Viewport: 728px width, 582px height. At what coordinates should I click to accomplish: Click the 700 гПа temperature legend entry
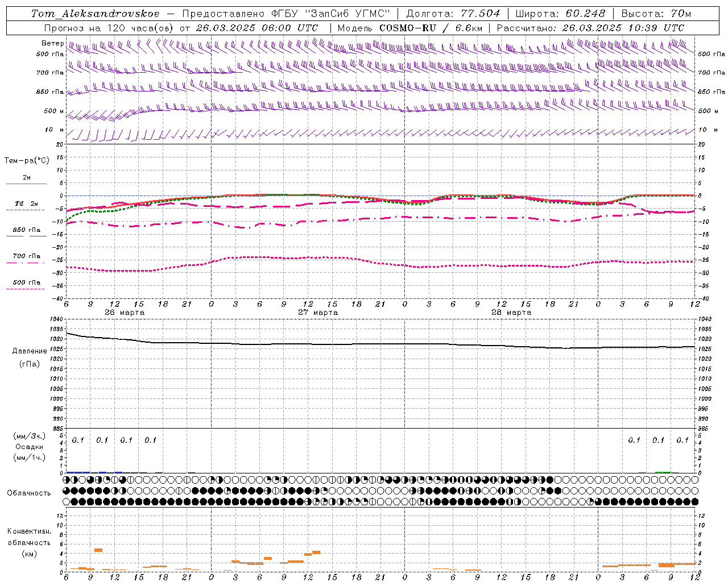[26, 256]
